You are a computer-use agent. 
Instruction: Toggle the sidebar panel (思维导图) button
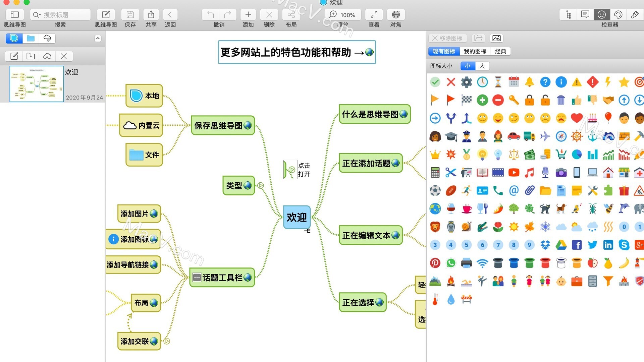[x=15, y=15]
